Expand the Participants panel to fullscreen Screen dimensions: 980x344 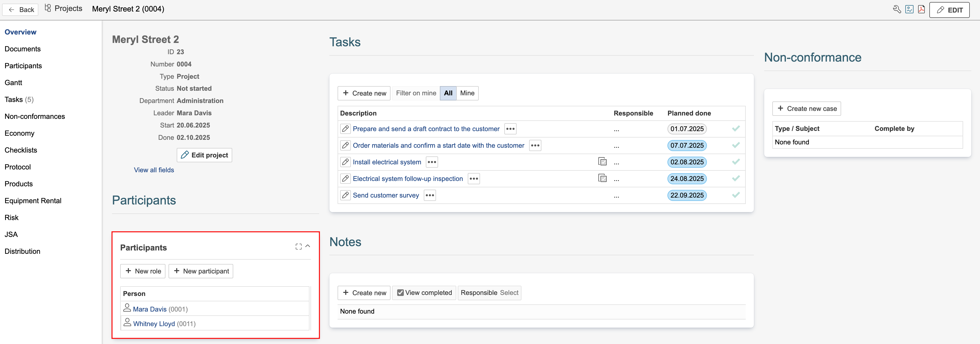click(x=298, y=247)
